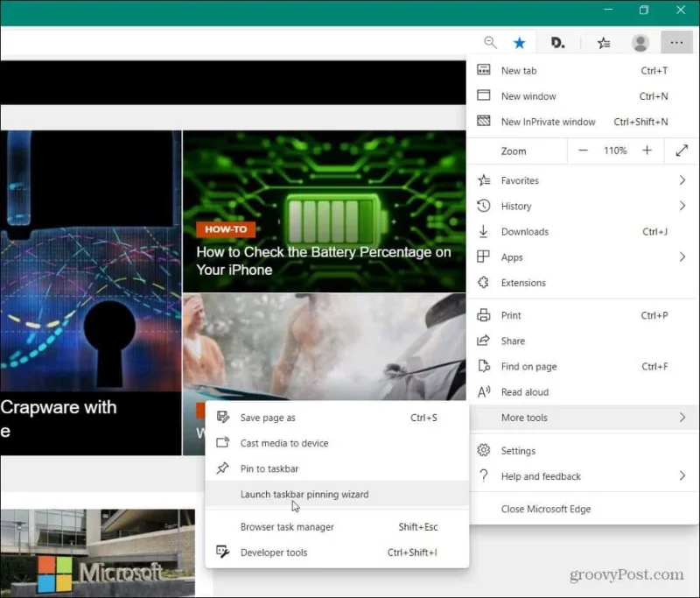Screen dimensions: 700x598
Task: Open the Microsoft building article thumbnail
Action: pos(97,552)
